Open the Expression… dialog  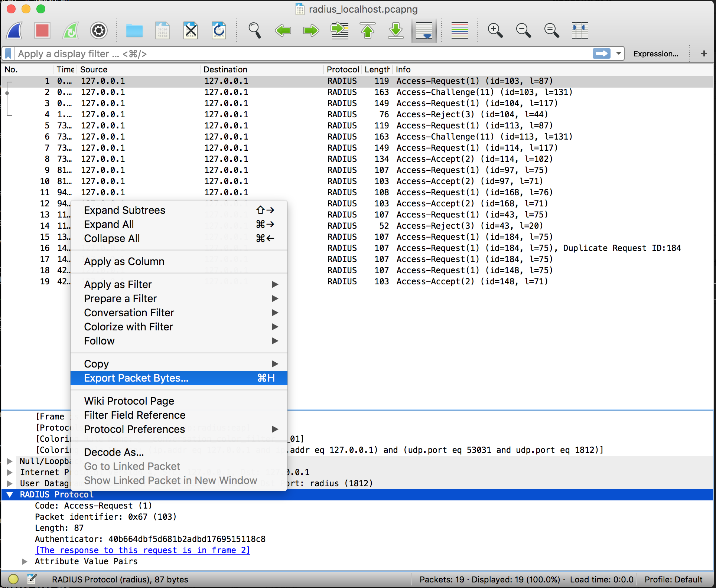[x=656, y=54]
